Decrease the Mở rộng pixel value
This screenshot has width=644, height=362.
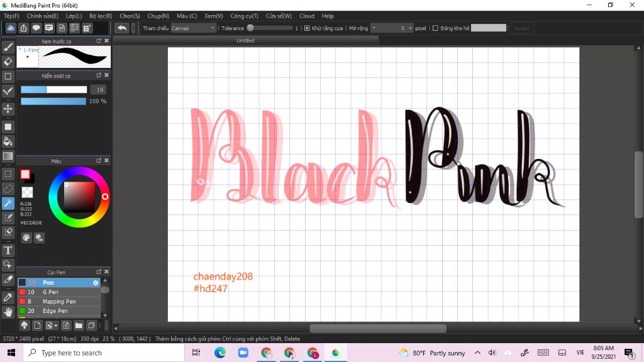[374, 28]
